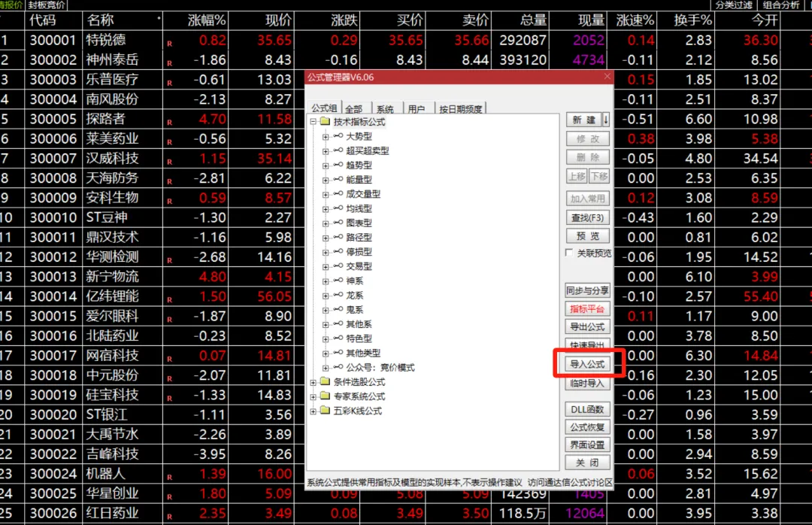
Task: Switch to the 用户 tab
Action: 416,109
